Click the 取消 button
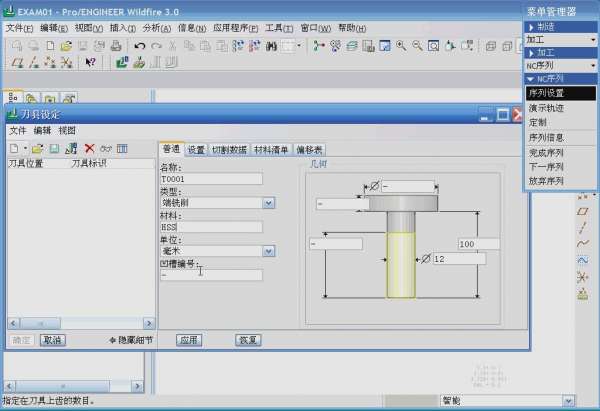Viewport: 600px width, 411px height. [x=53, y=340]
